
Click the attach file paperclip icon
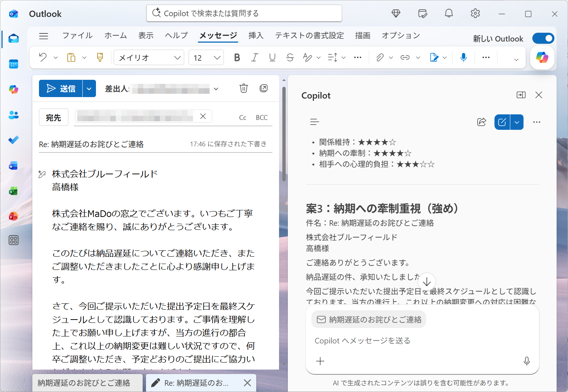point(380,57)
